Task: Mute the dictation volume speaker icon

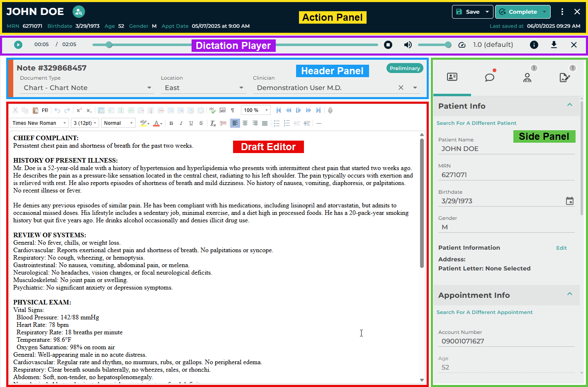Action: point(408,45)
